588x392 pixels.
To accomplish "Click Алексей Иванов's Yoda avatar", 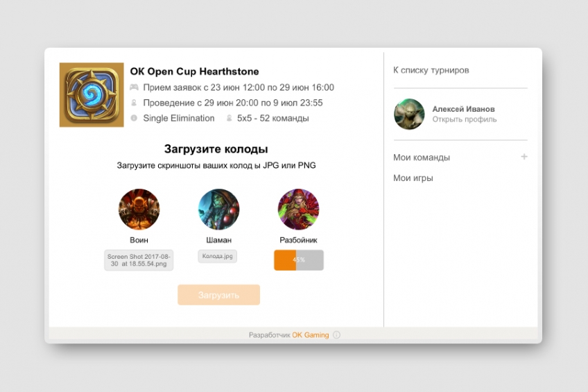I will pyautogui.click(x=409, y=114).
